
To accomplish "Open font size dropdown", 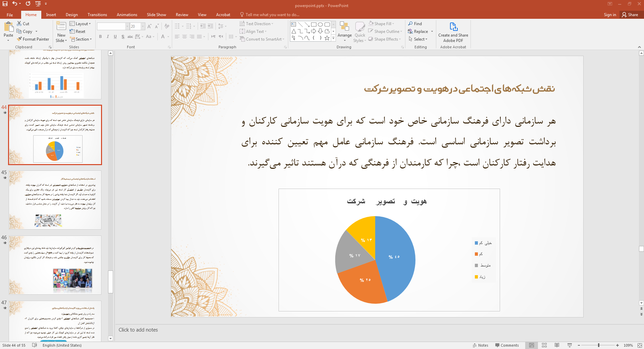I will click(x=143, y=27).
